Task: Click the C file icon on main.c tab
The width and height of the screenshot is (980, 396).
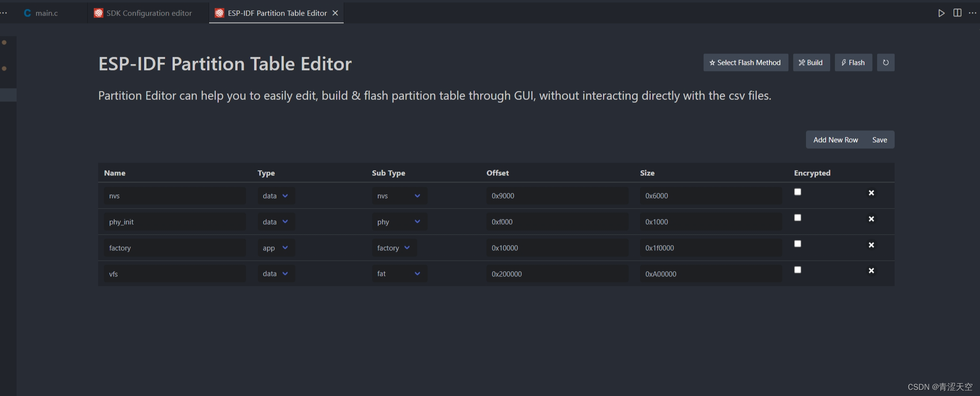Action: 27,13
